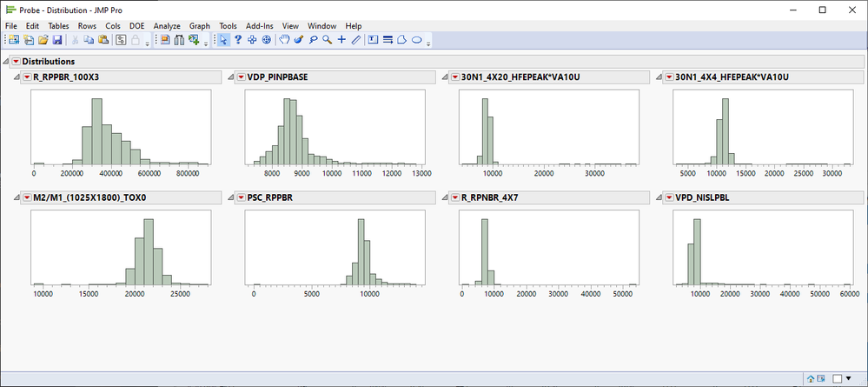868x387 pixels.
Task: Collapse the Distributions outline triangle
Action: coord(5,62)
